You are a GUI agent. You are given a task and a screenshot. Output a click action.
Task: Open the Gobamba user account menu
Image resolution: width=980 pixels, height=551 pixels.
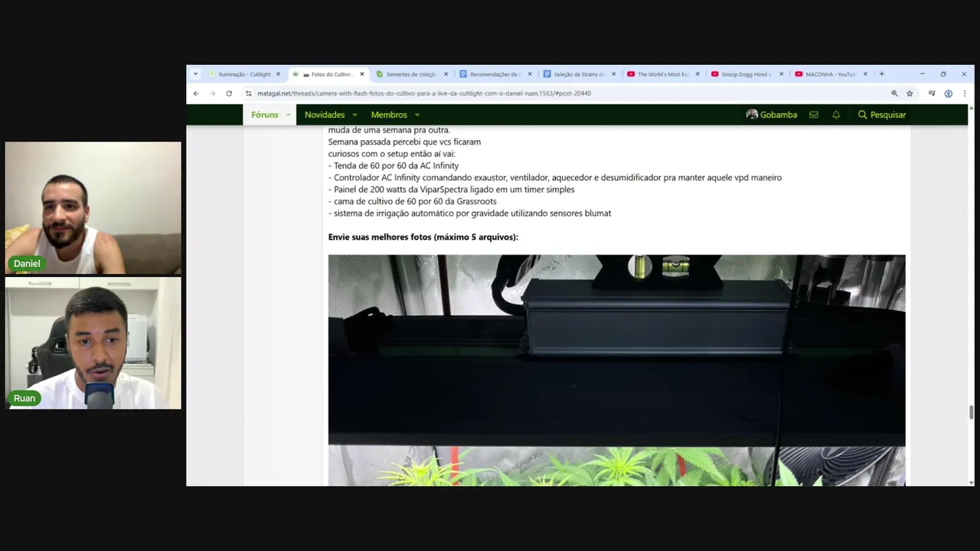point(772,115)
